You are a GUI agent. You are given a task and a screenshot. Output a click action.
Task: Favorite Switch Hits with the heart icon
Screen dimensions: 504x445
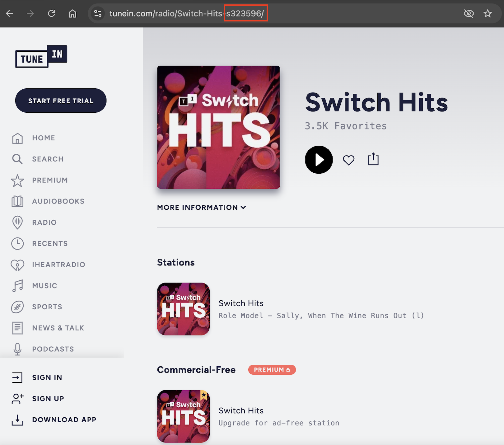(x=349, y=160)
